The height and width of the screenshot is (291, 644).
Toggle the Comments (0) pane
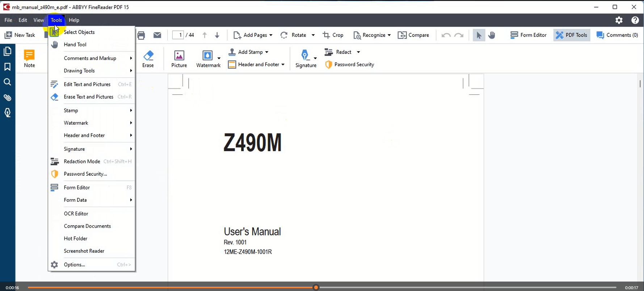click(617, 35)
